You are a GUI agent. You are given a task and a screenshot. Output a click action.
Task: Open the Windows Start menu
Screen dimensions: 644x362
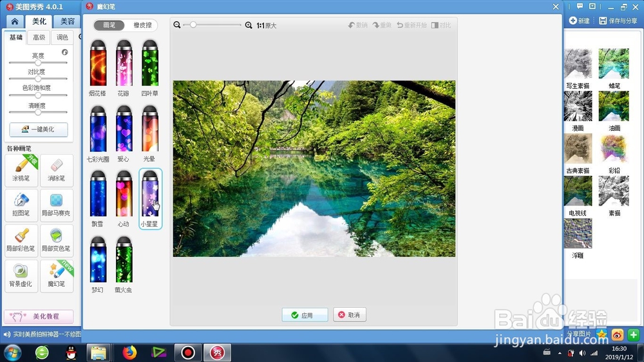[x=12, y=352]
